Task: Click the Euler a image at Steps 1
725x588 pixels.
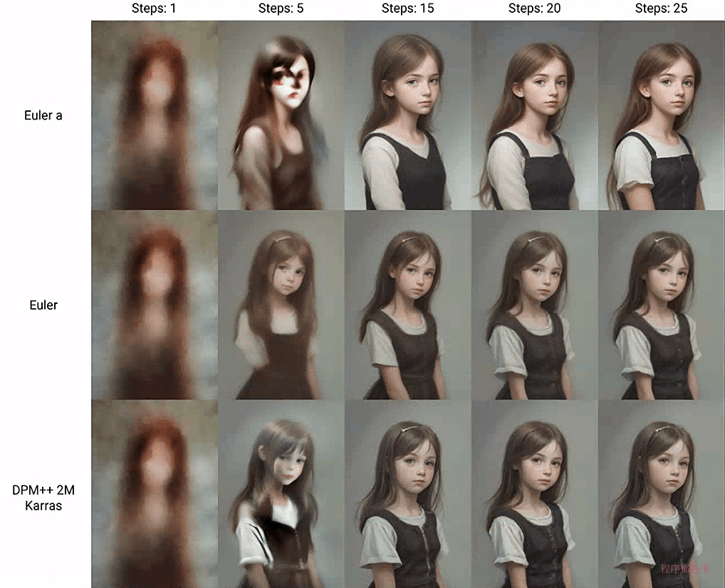Action: pyautogui.click(x=155, y=115)
